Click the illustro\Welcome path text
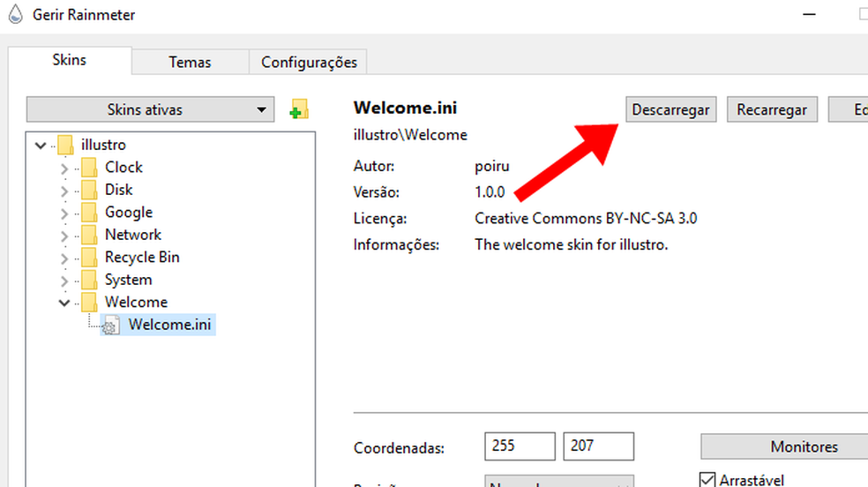 click(410, 135)
